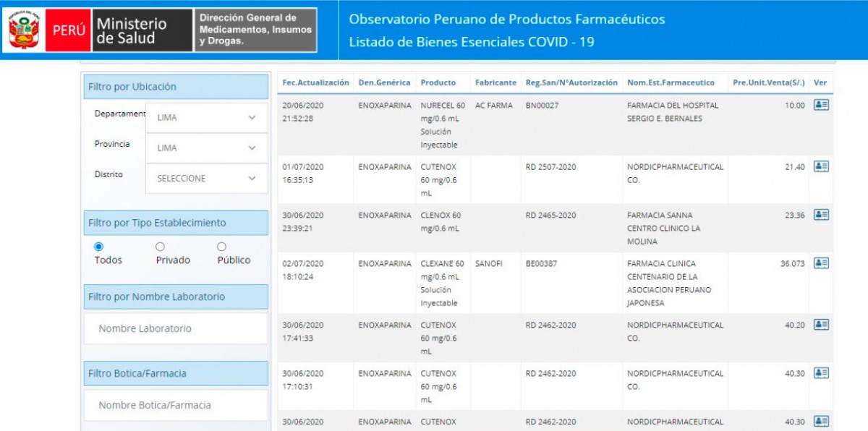Select the Todos radio button
The height and width of the screenshot is (431, 868).
98,247
